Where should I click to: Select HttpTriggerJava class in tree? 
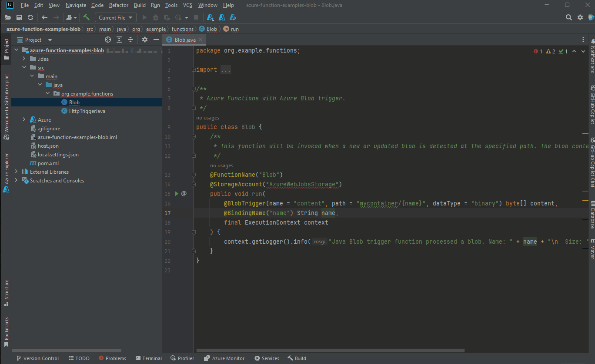[x=87, y=111]
